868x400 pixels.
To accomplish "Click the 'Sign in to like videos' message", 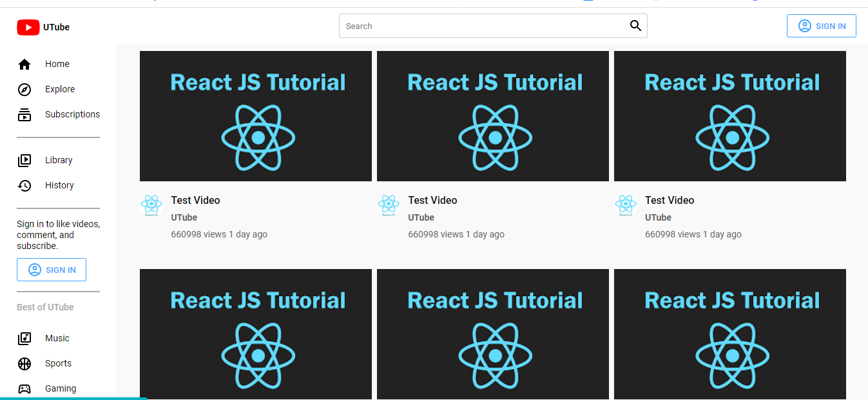I will [58, 235].
